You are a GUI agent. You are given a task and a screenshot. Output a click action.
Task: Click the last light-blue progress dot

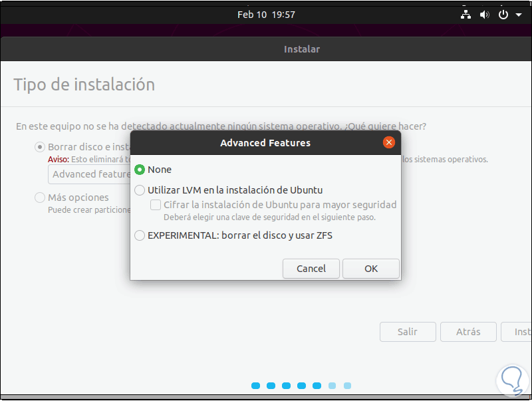347,386
